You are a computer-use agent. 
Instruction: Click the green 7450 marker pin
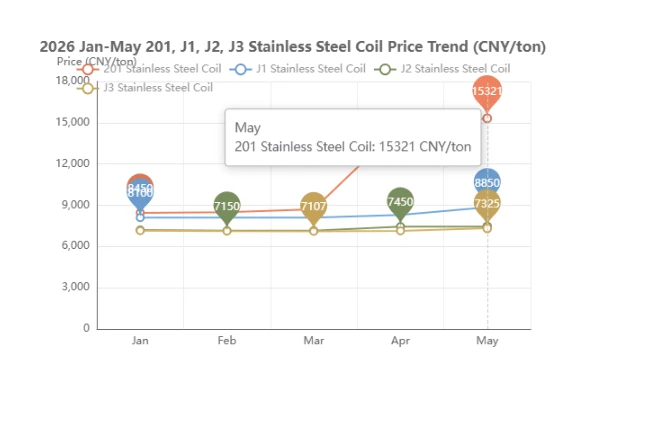tap(400, 204)
